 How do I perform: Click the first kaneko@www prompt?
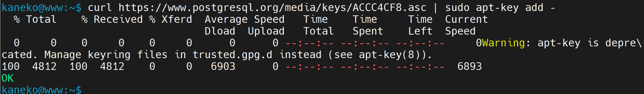(42, 8)
